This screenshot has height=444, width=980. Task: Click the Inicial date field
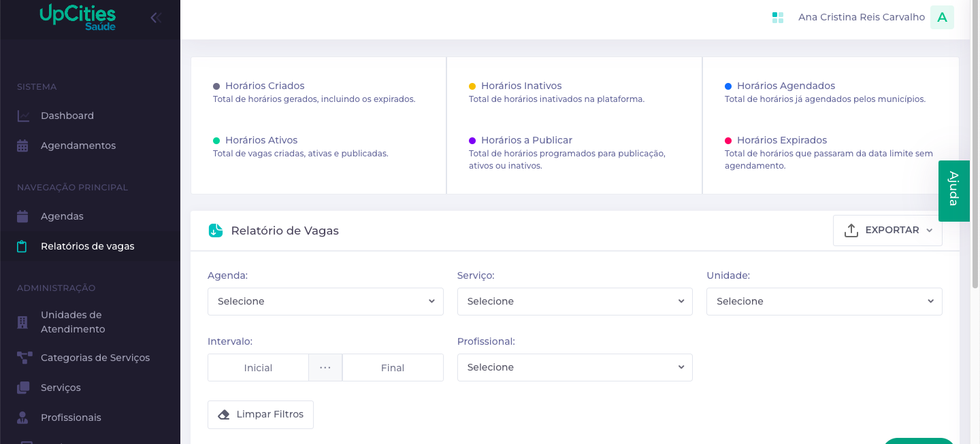(x=258, y=367)
